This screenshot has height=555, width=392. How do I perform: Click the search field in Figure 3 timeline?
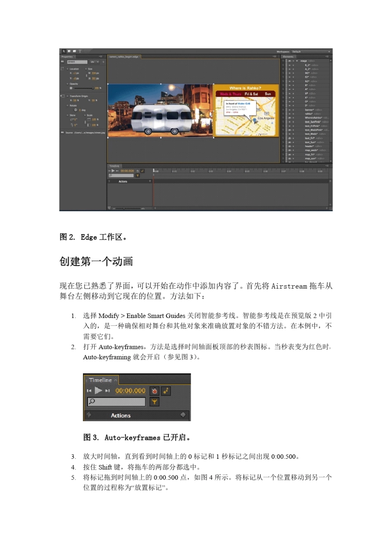click(116, 401)
